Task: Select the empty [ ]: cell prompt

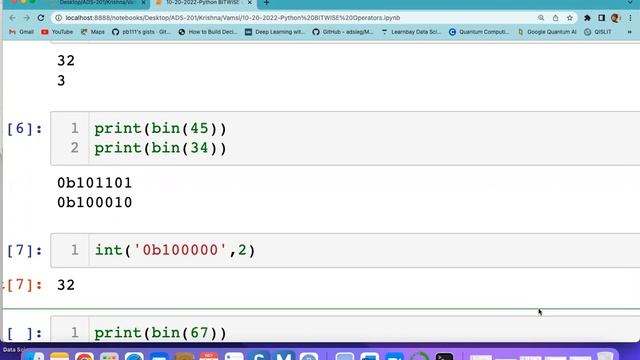Action: tap(24, 333)
